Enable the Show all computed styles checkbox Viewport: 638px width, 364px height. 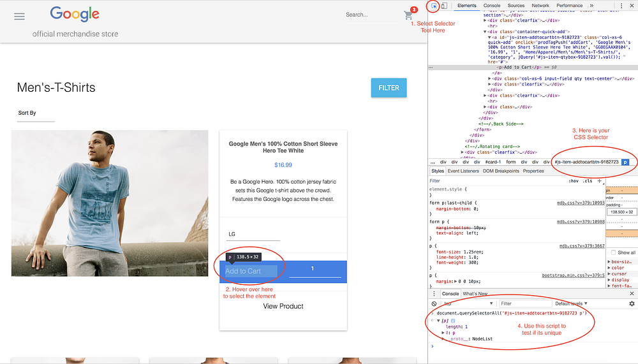(x=614, y=252)
